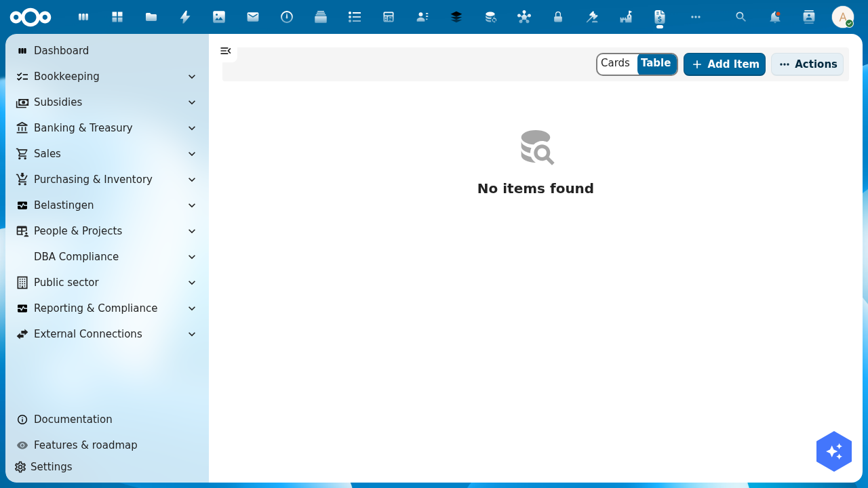868x488 pixels.
Task: Click the Banking & Treasury bank icon
Action: [x=22, y=128]
